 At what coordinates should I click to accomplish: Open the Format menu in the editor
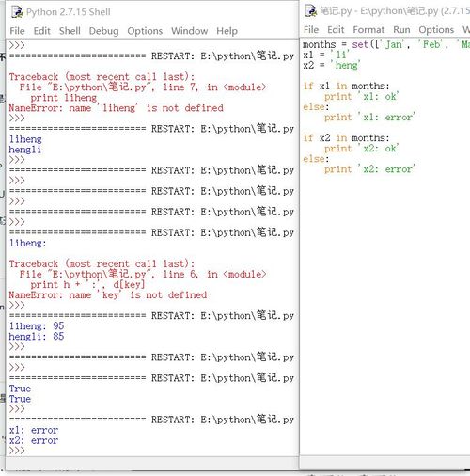click(x=368, y=30)
